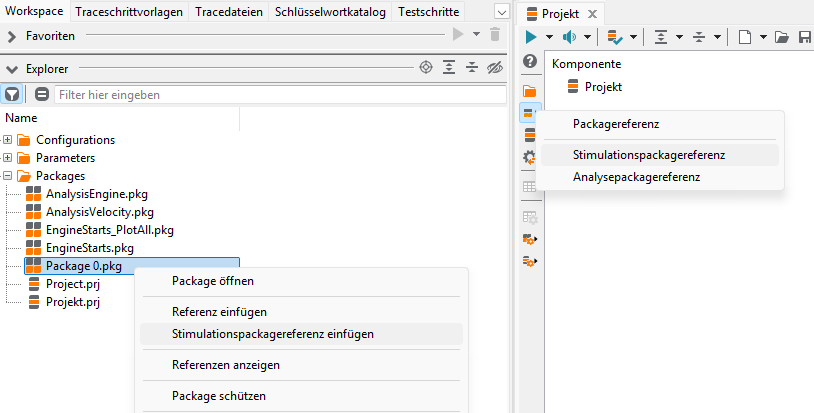
Task: Start project execution with blue play icon
Action: tap(531, 37)
